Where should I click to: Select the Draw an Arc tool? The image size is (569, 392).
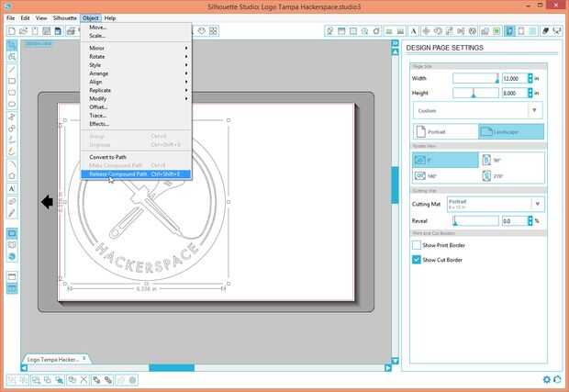(12, 164)
